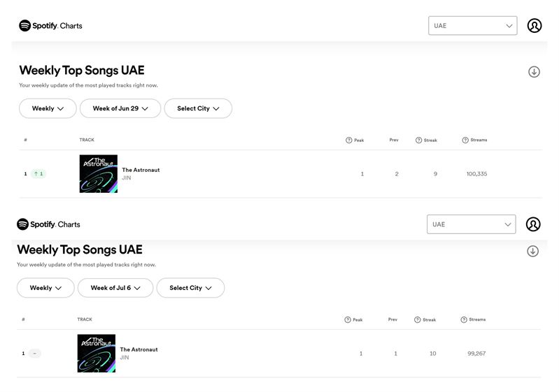Expand the Week of Jul 6 selector
This screenshot has width=559, height=392.
[115, 288]
